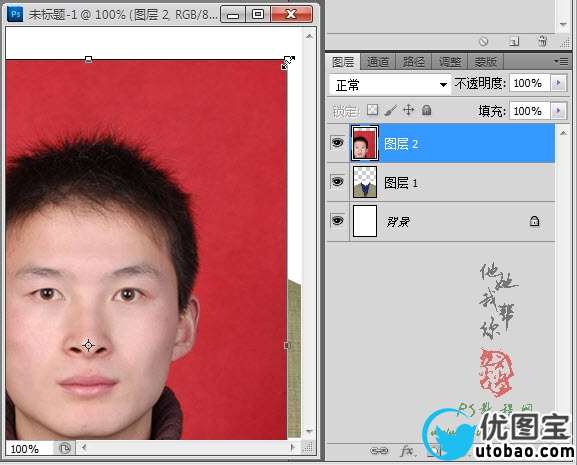The image size is (577, 465).
Task: Hide 图层 1 using its eye icon
Action: tap(337, 182)
